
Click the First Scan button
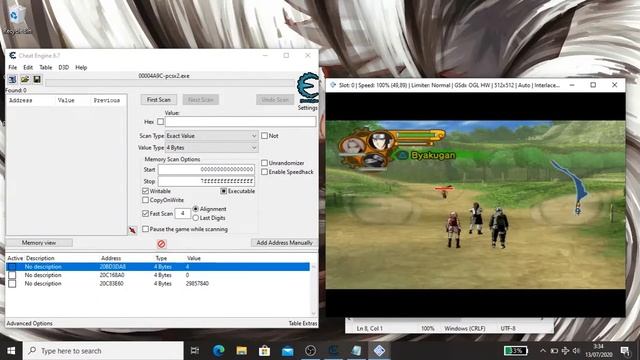point(159,100)
